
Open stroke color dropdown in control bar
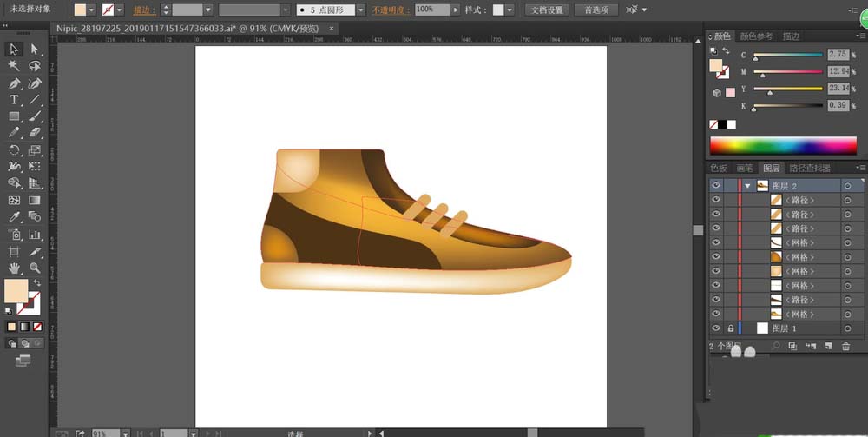point(119,10)
